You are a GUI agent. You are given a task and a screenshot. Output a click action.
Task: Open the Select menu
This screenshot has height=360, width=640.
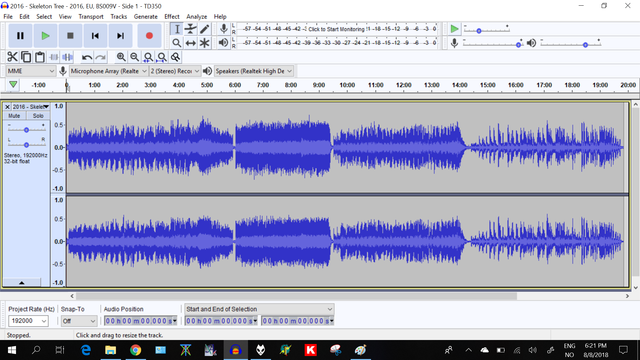[44, 17]
